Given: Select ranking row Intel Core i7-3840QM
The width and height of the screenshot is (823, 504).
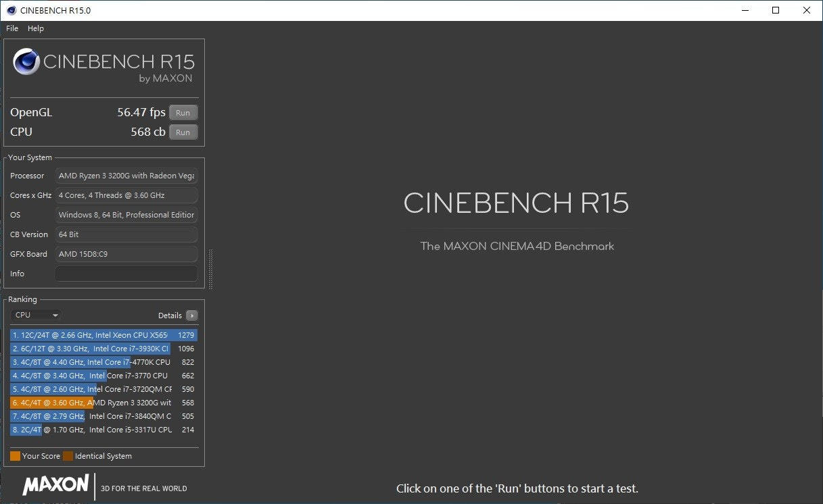Looking at the screenshot, I should (x=104, y=416).
